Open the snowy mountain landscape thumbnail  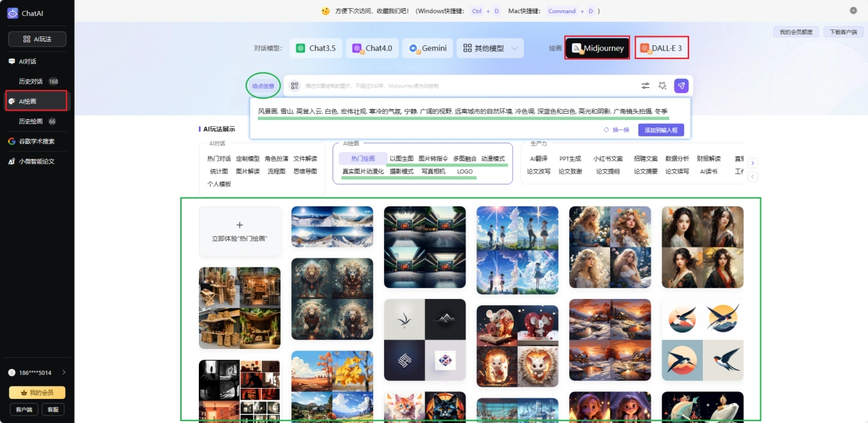click(x=333, y=227)
